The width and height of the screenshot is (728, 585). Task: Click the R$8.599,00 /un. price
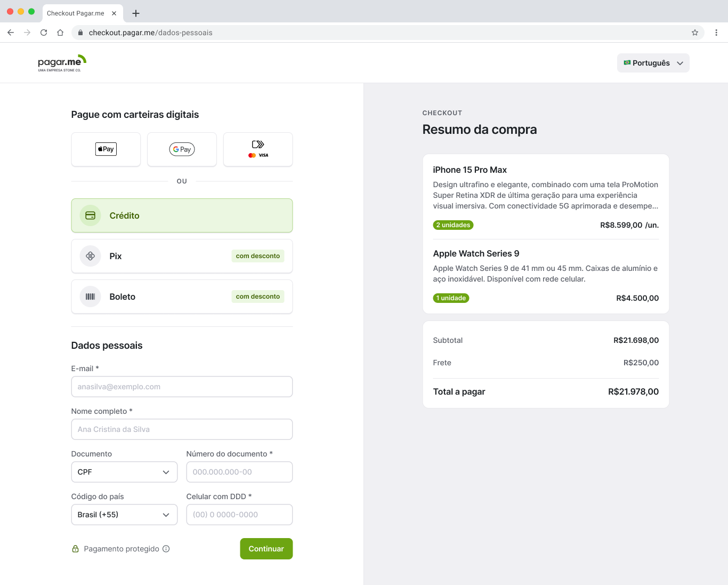click(629, 225)
